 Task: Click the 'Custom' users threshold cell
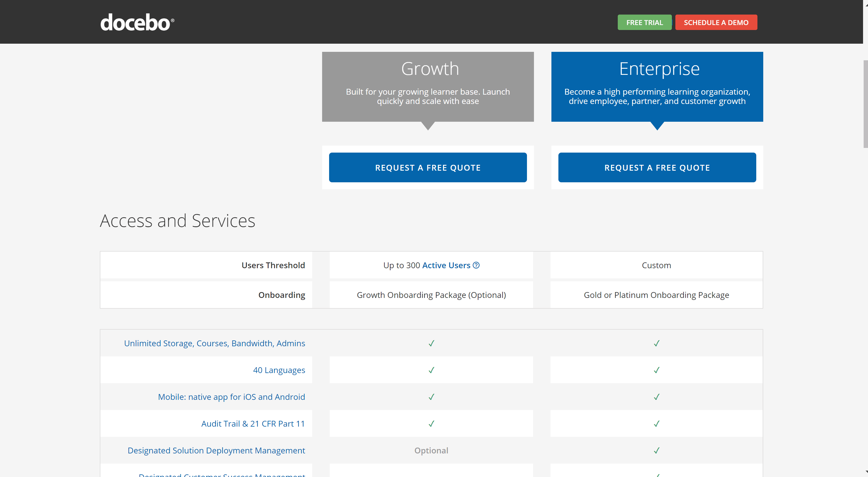coord(656,265)
